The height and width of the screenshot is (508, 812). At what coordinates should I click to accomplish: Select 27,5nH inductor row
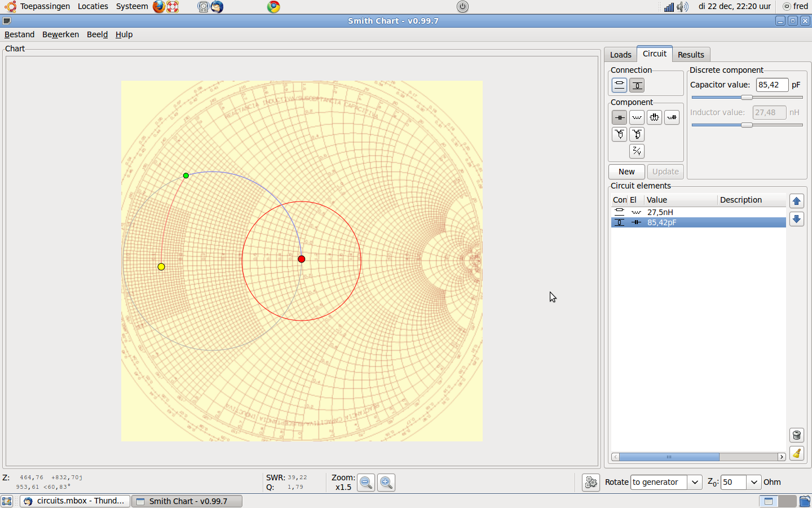tap(699, 212)
